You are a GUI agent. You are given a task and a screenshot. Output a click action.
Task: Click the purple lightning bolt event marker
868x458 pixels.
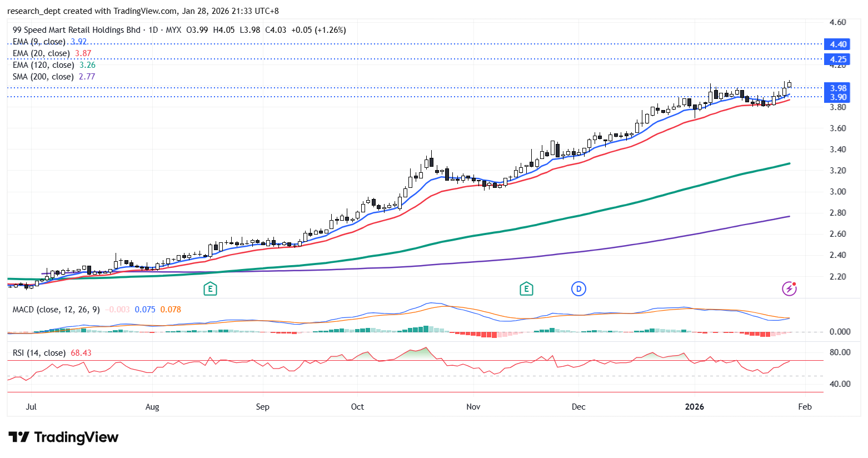coord(789,288)
